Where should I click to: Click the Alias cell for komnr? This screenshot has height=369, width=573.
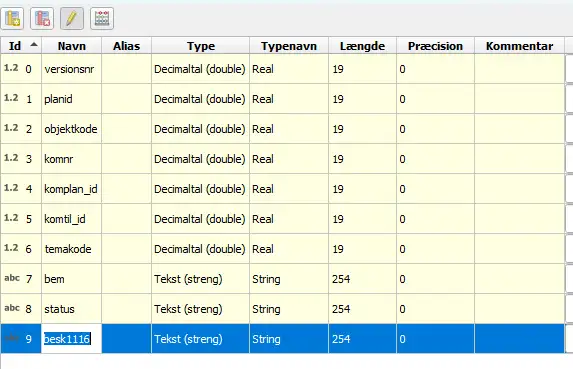pos(126,159)
